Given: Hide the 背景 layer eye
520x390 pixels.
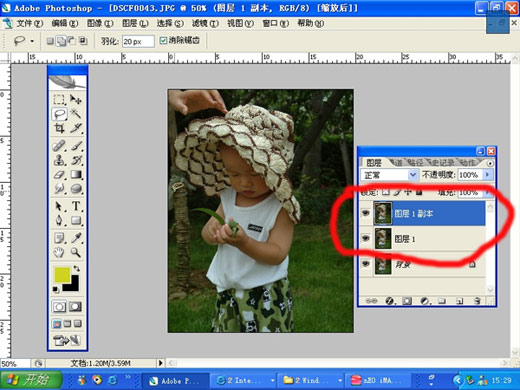Looking at the screenshot, I should [x=366, y=264].
